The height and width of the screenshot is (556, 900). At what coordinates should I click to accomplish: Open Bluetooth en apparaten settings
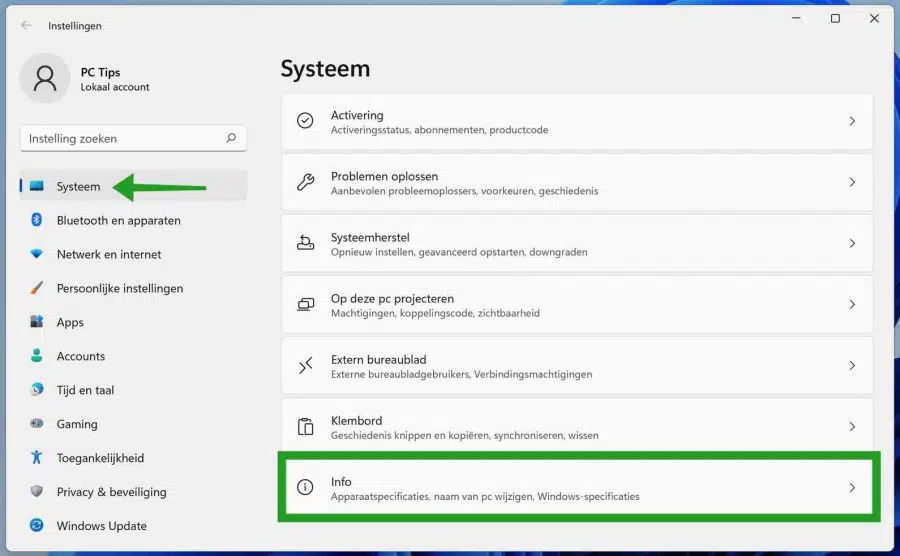133,220
